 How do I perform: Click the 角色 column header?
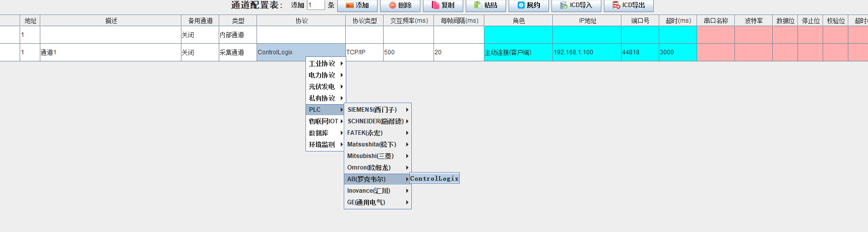tap(518, 21)
